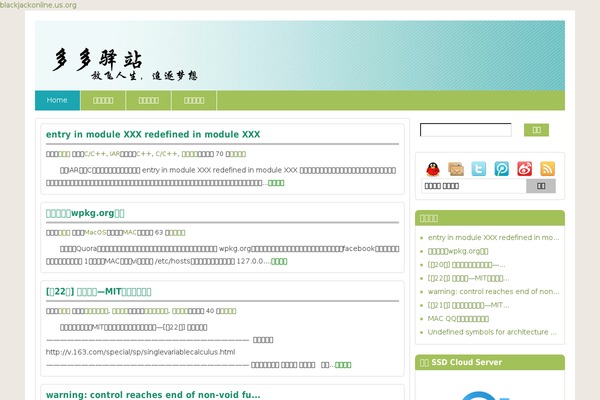Open the fourth navigation tab in green bar
Screen dimensions: 600x400
pos(194,100)
